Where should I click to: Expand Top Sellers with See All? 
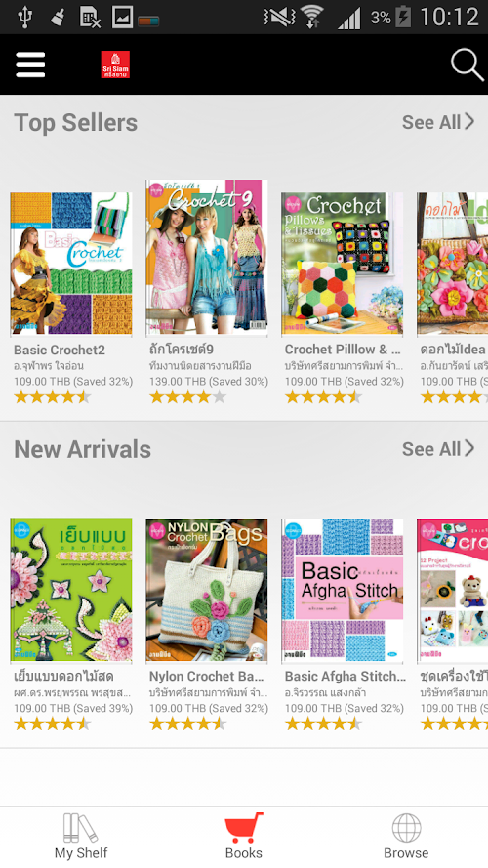[x=438, y=122]
